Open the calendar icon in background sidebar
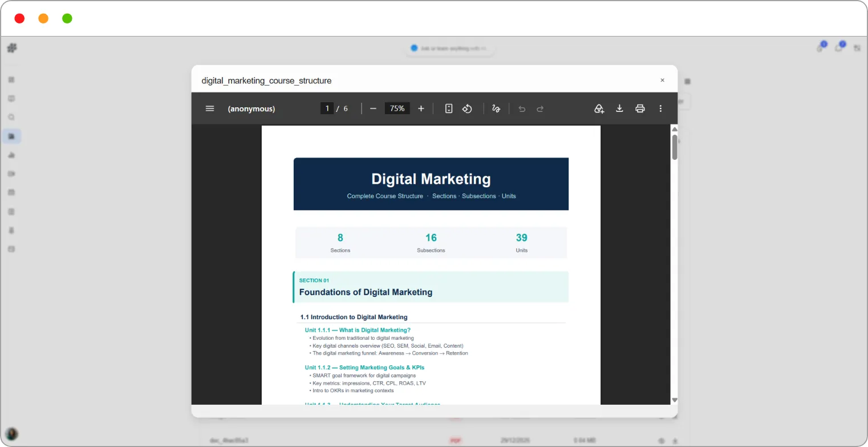This screenshot has height=447, width=868. pyautogui.click(x=11, y=192)
